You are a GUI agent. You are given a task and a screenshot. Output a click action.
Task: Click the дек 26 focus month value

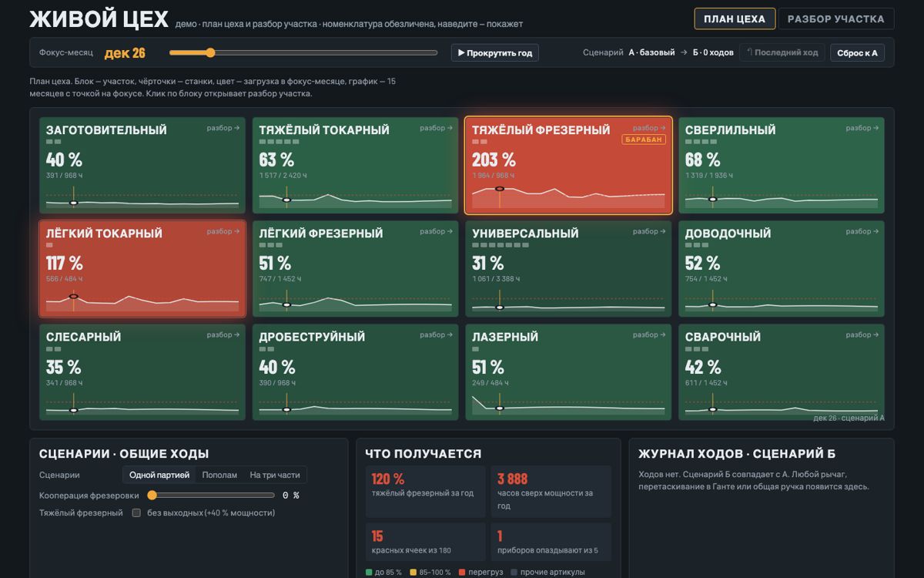[125, 53]
